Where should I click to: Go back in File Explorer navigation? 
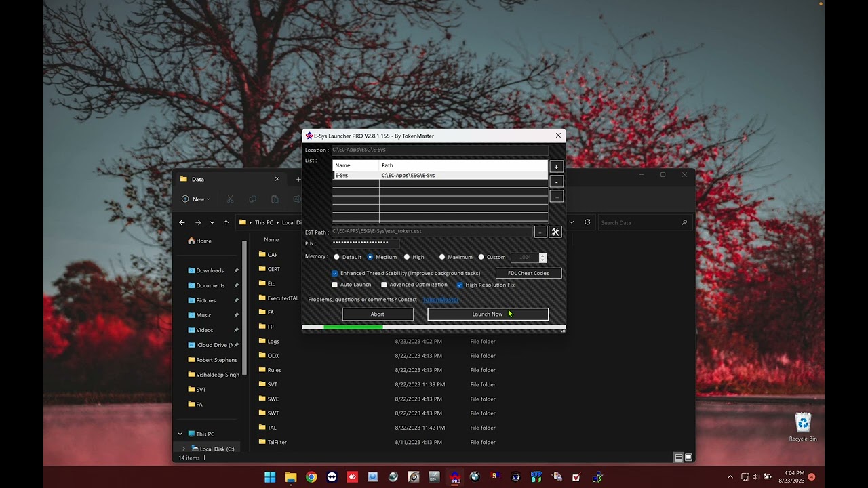(182, 222)
